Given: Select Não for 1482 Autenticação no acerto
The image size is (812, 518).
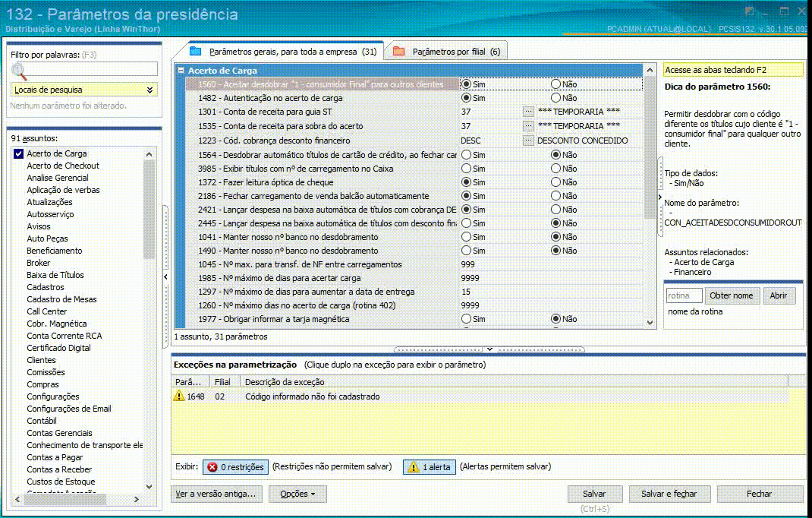Looking at the screenshot, I should pos(555,97).
